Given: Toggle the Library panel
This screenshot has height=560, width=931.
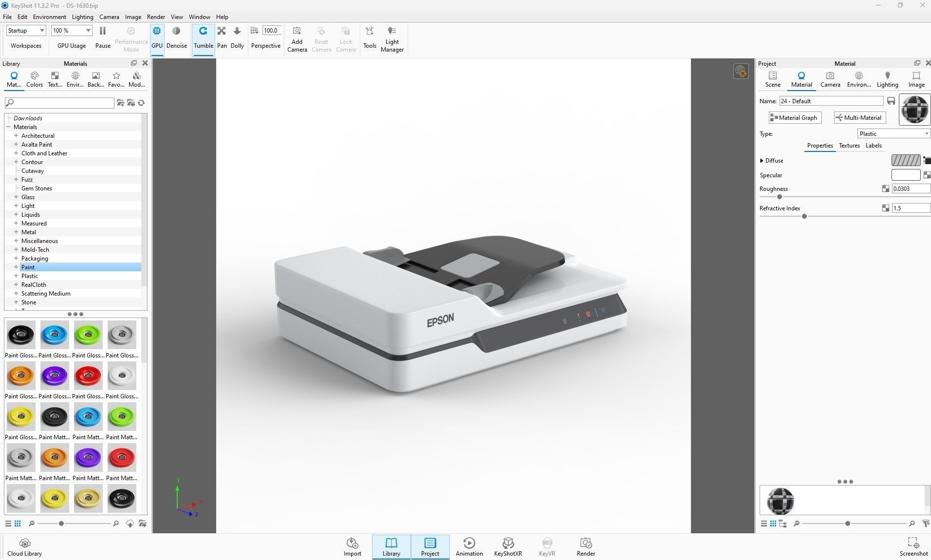Looking at the screenshot, I should [391, 547].
